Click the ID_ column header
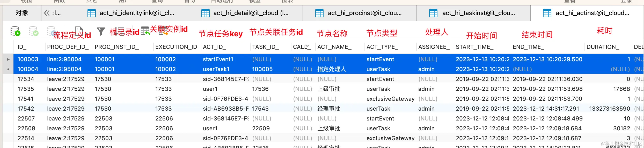644x148 pixels. tap(29, 47)
